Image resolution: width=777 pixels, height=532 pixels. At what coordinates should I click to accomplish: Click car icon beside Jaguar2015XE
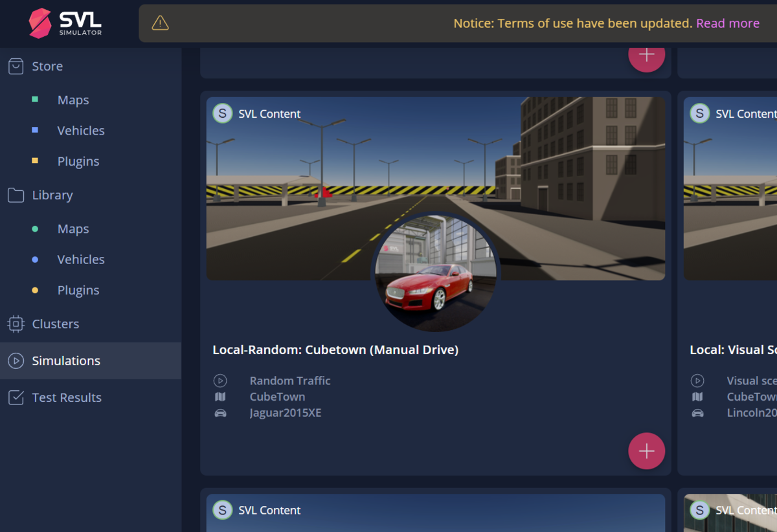(220, 413)
